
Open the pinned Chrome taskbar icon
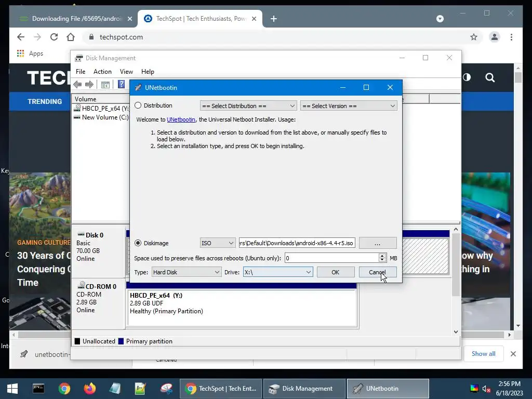(64, 389)
